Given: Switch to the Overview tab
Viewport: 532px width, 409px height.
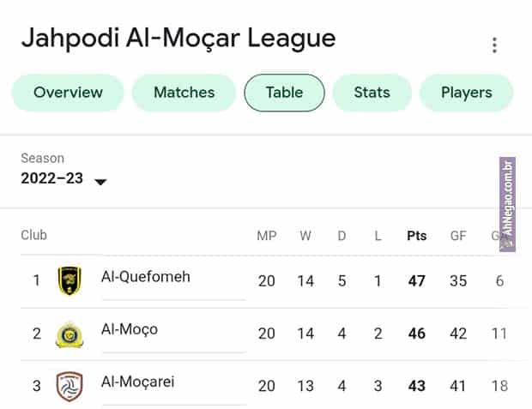Looking at the screenshot, I should [x=68, y=93].
